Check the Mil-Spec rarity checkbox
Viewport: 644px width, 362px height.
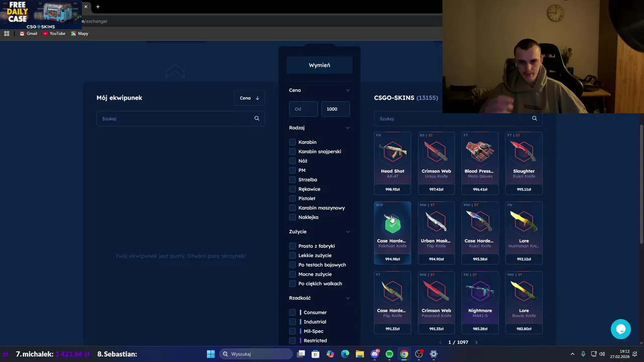[x=292, y=331]
